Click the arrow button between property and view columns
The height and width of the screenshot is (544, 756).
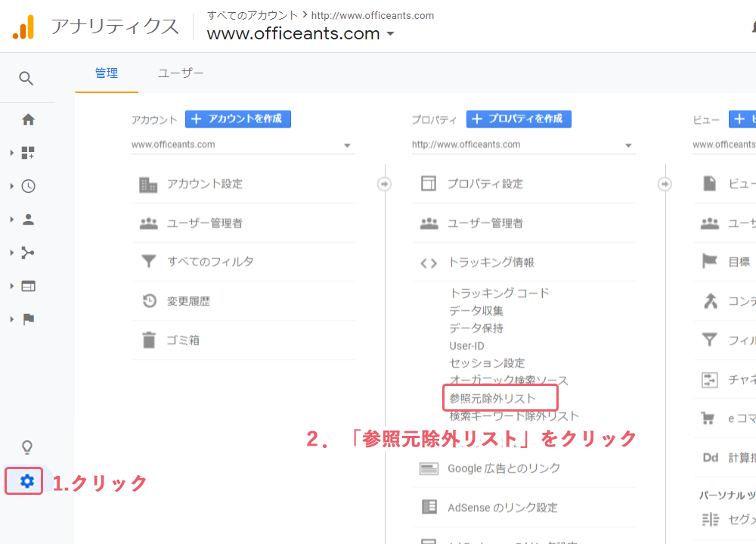pos(665,184)
